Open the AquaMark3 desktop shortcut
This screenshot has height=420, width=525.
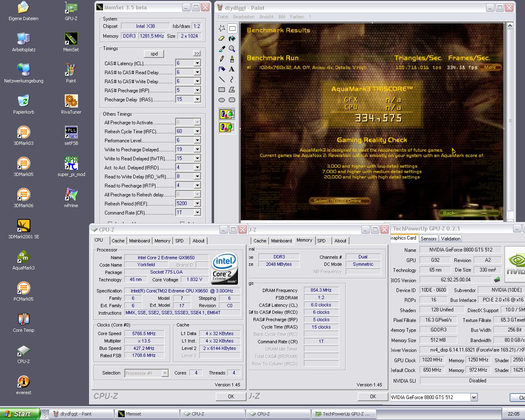(x=23, y=260)
